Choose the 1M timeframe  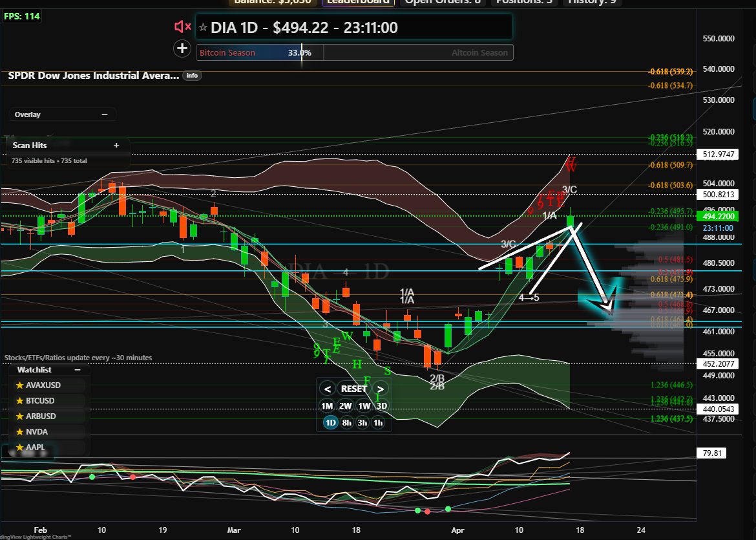point(328,406)
